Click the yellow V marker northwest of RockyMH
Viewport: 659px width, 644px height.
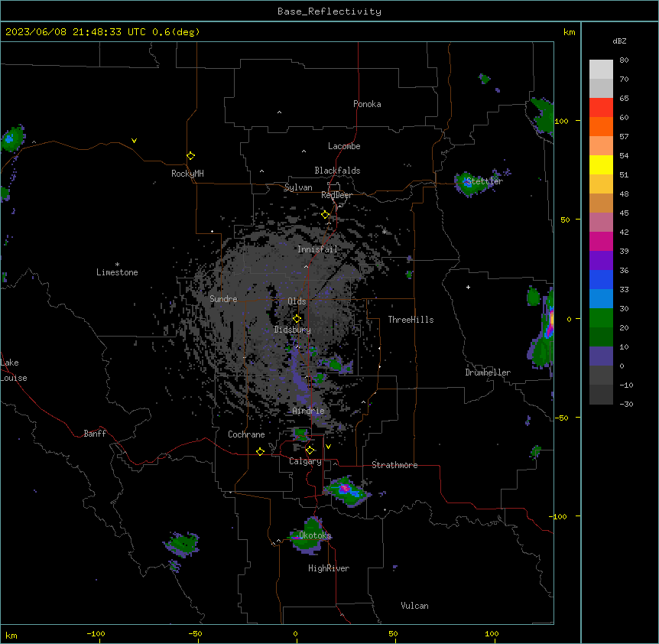[x=134, y=141]
